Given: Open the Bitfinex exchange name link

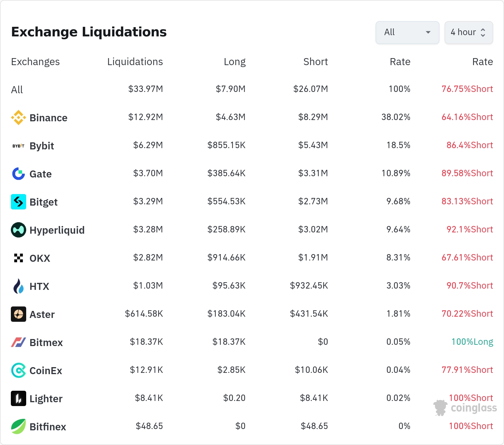Looking at the screenshot, I should click(x=48, y=427).
